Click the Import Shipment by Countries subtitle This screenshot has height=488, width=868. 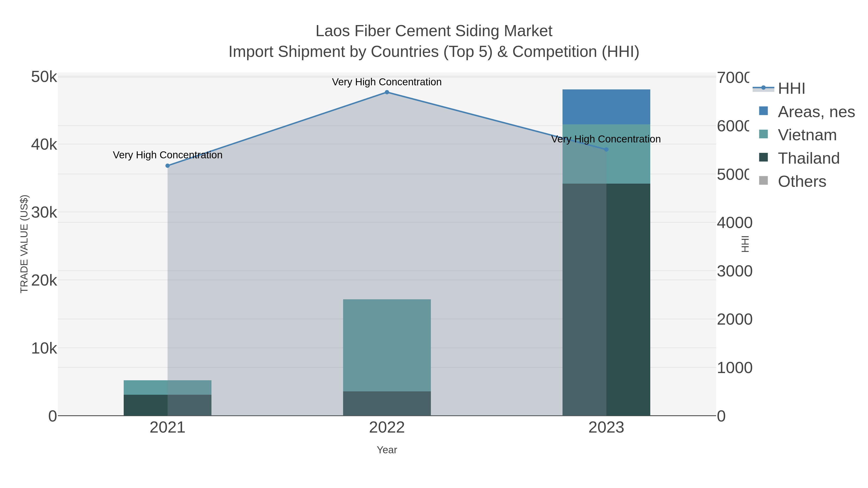(x=434, y=52)
